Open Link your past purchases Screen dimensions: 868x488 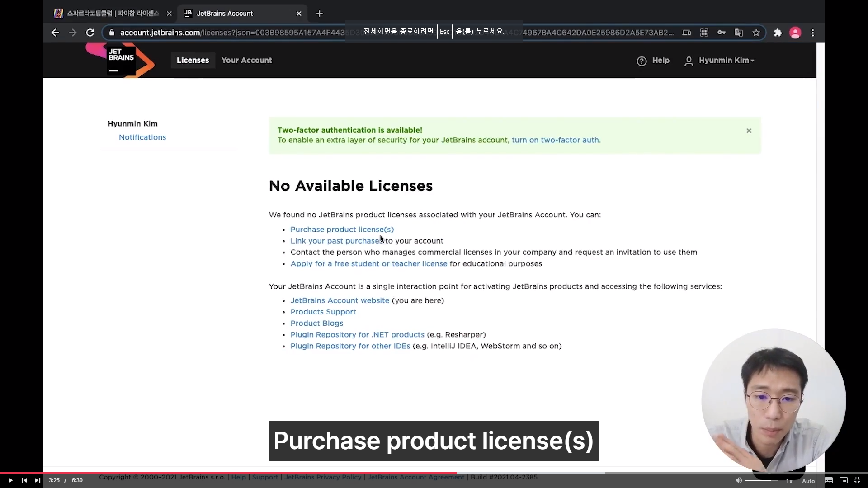(337, 241)
